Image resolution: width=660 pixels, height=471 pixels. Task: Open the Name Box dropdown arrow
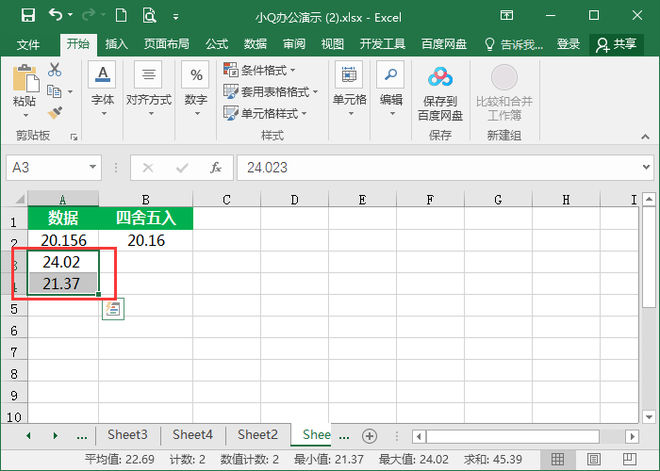93,167
